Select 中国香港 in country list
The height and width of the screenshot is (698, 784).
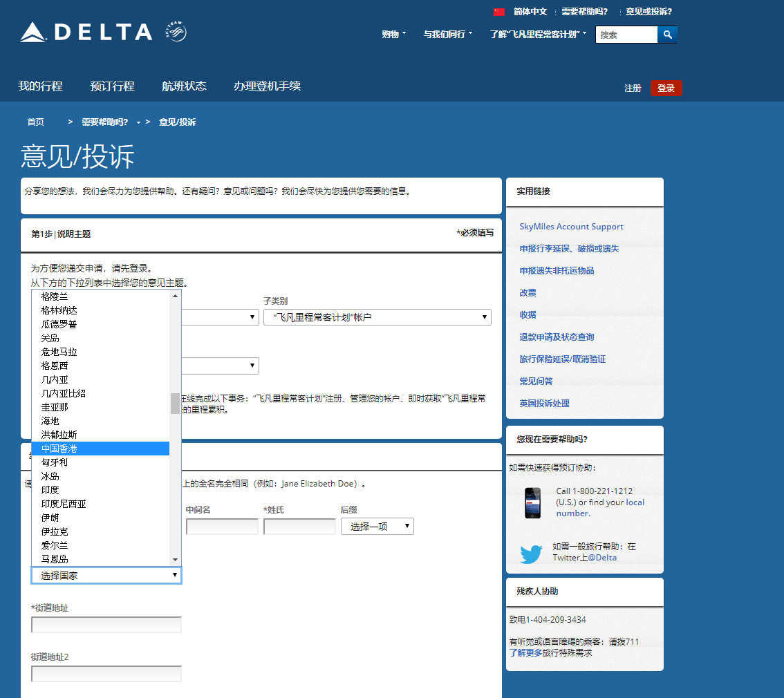tap(100, 449)
